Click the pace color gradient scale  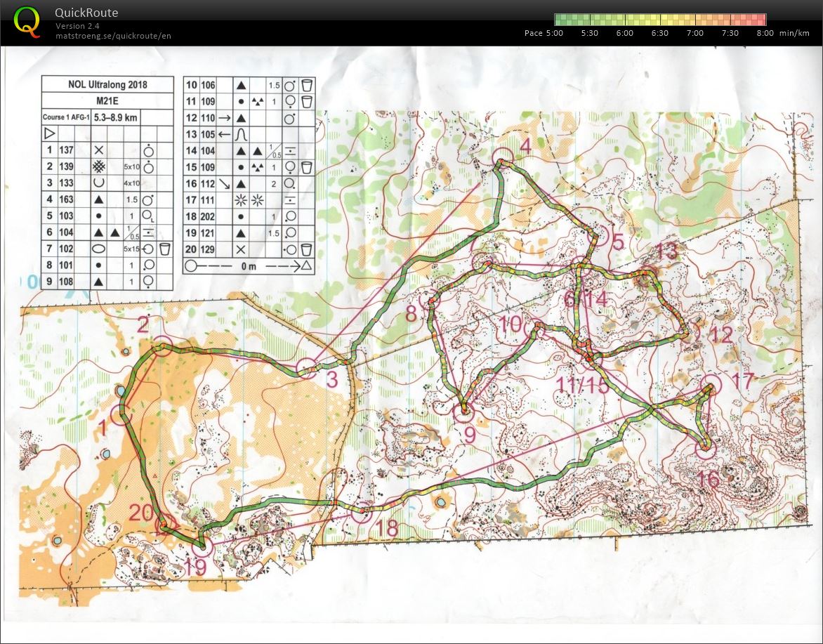tap(659, 20)
